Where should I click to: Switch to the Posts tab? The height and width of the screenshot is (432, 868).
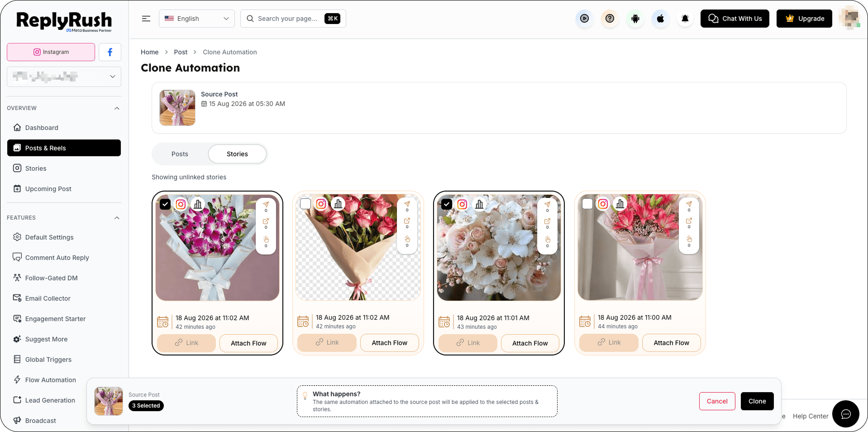click(x=180, y=154)
